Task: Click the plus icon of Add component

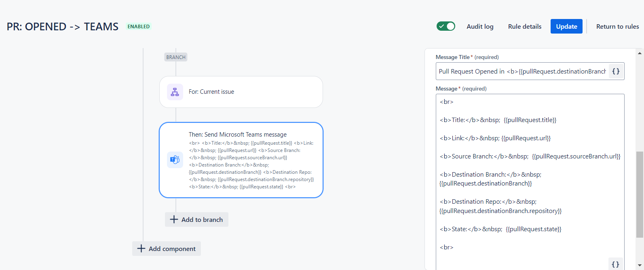Action: (141, 249)
